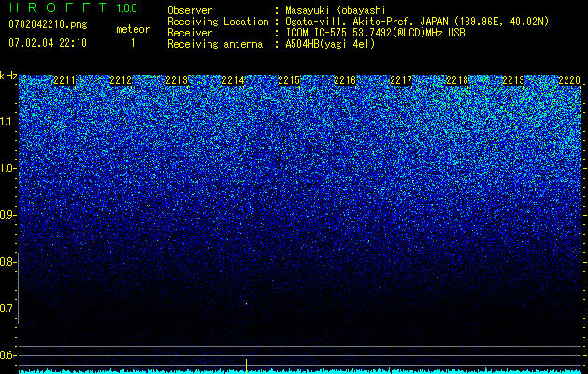Click the kHz axis unit label
Viewport: 588px width, 374px height.
tap(8, 76)
